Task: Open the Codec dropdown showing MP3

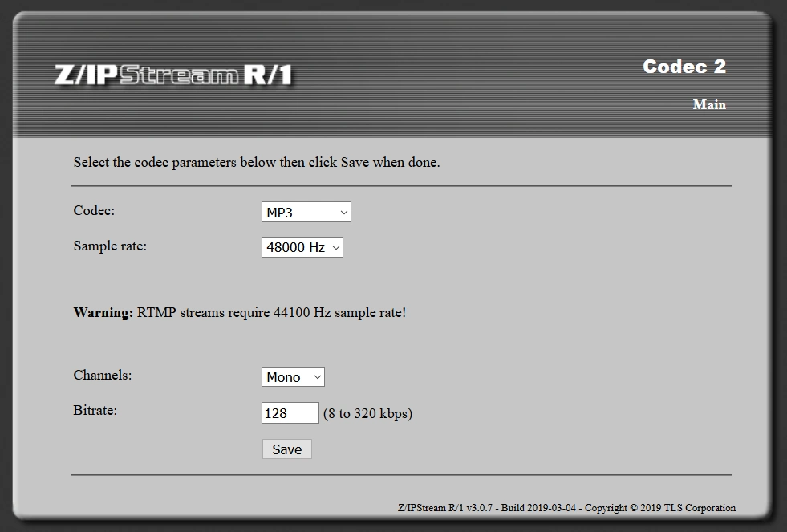Action: click(306, 212)
